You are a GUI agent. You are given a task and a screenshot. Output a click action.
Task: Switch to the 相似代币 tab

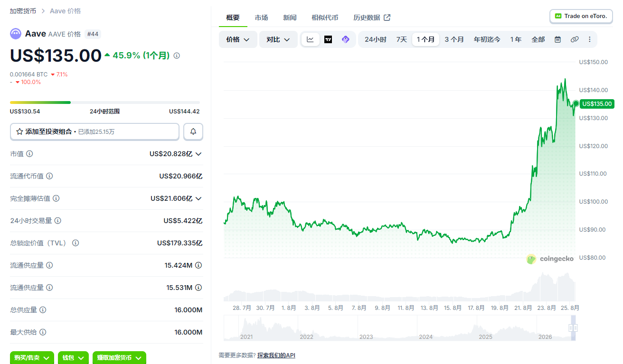tap(325, 18)
